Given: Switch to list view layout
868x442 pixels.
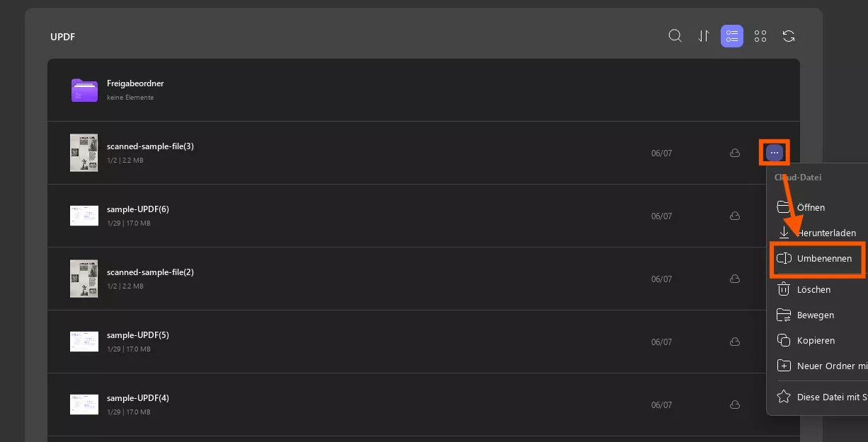Looking at the screenshot, I should [732, 36].
